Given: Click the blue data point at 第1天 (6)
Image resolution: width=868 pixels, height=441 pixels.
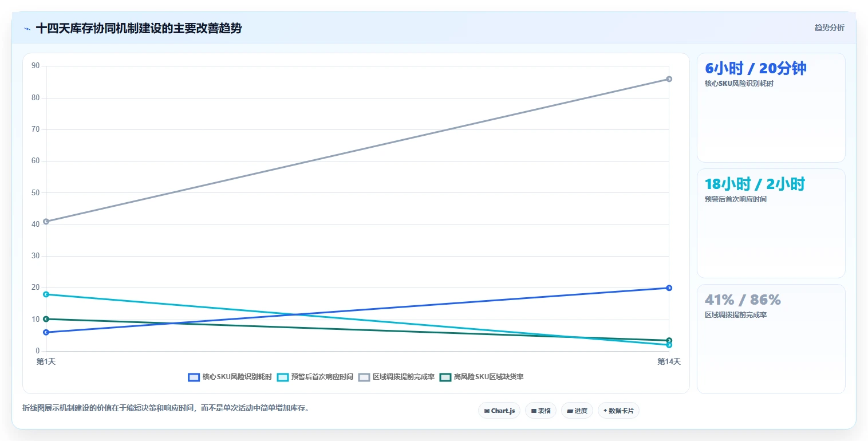Looking at the screenshot, I should (46, 332).
